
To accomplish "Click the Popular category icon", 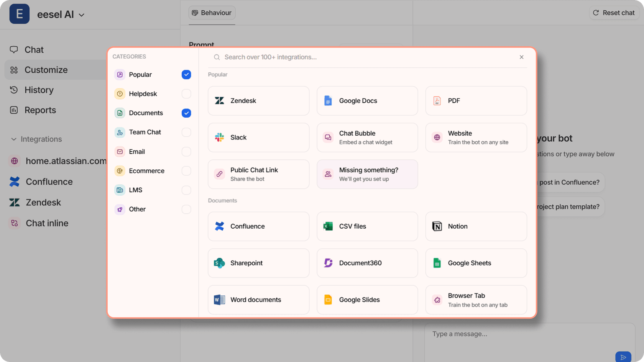I will tap(120, 75).
